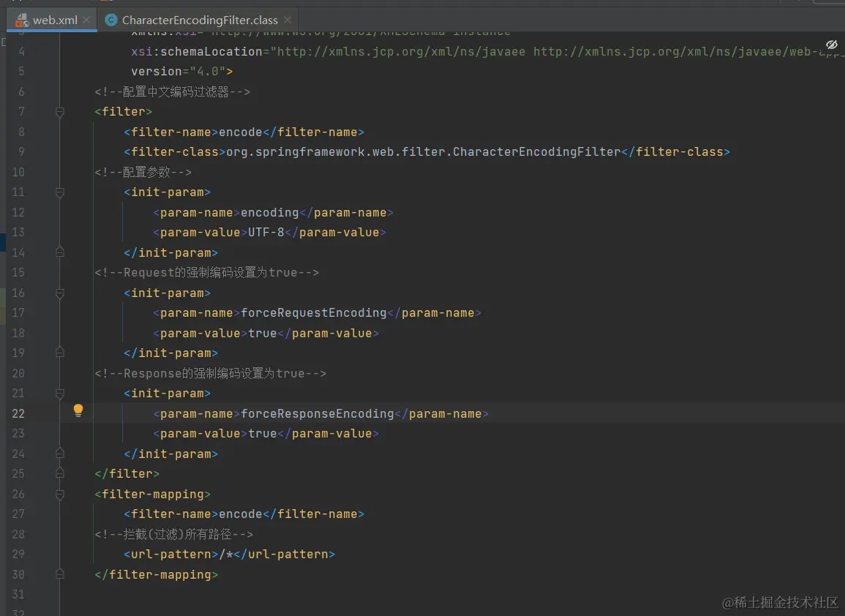Close the web.xml tab
Image resolution: width=845 pixels, height=616 pixels.
(x=86, y=20)
